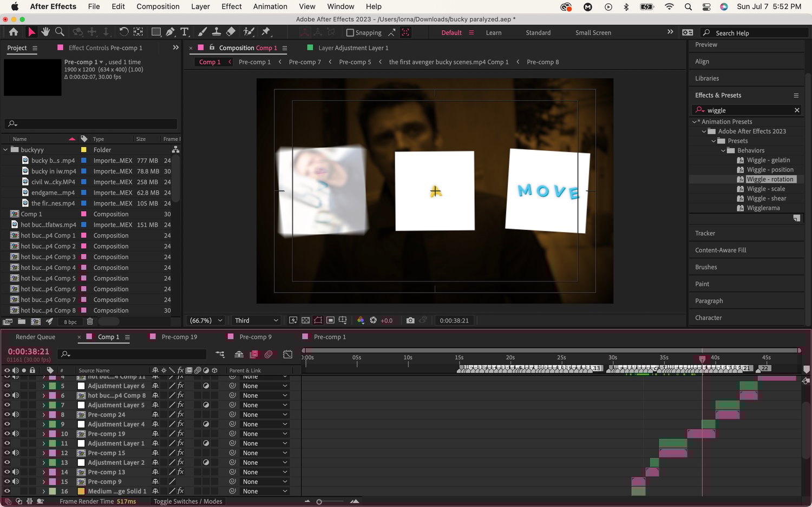The width and height of the screenshot is (812, 507).
Task: Click the Project panel search field
Action: (91, 124)
